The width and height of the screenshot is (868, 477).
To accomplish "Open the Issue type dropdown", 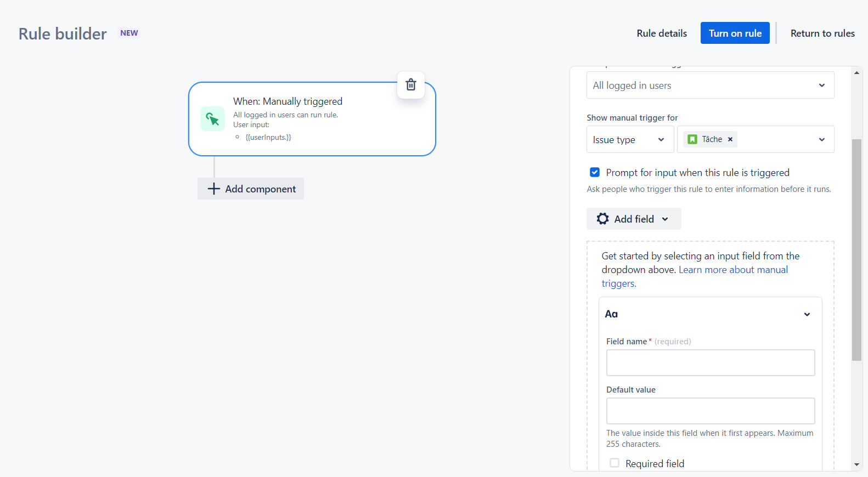I will (x=630, y=139).
